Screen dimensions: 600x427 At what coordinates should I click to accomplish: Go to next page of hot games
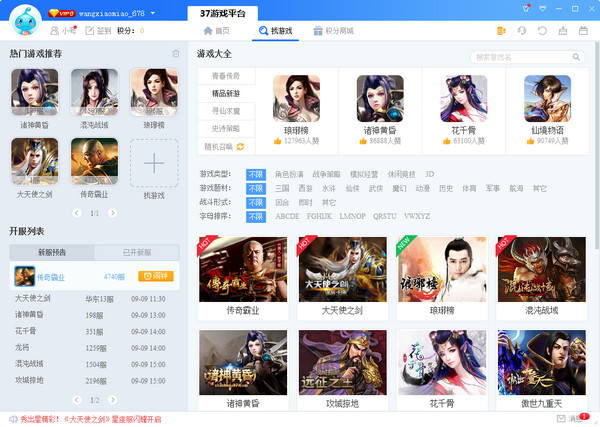pyautogui.click(x=108, y=213)
